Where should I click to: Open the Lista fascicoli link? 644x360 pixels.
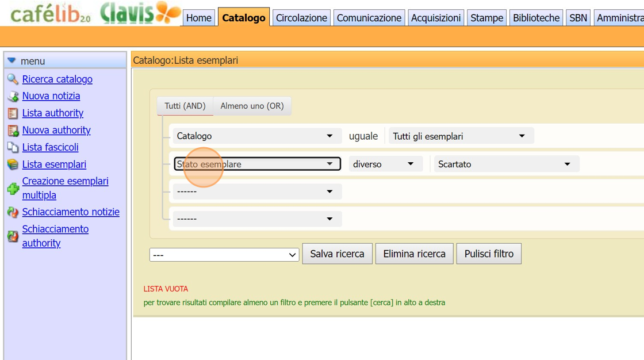tap(50, 147)
